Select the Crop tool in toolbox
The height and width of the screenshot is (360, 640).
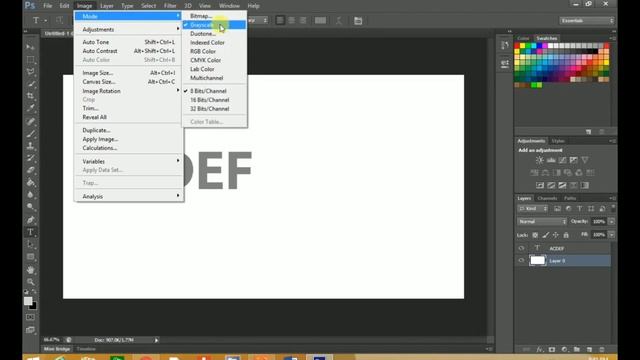(x=30, y=96)
